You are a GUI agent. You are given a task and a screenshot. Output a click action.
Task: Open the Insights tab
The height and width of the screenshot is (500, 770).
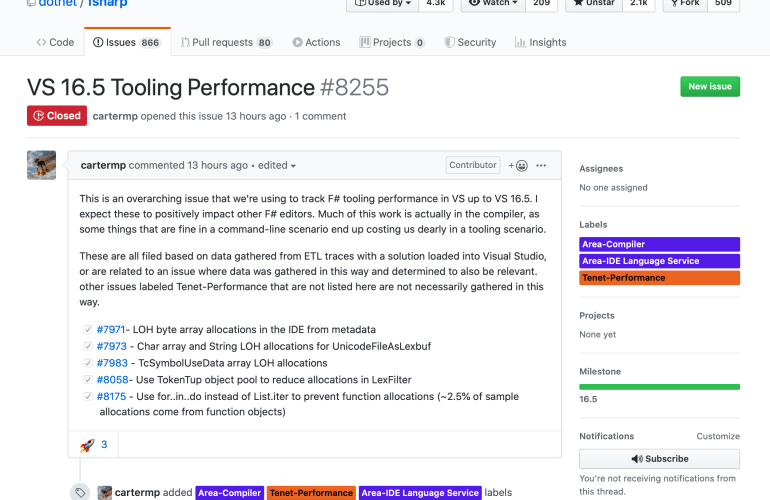tap(540, 42)
